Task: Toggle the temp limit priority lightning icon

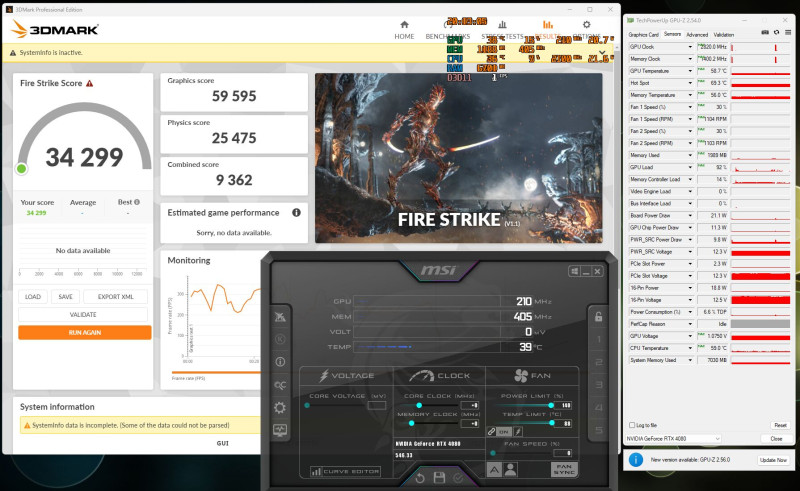Action: [x=518, y=432]
